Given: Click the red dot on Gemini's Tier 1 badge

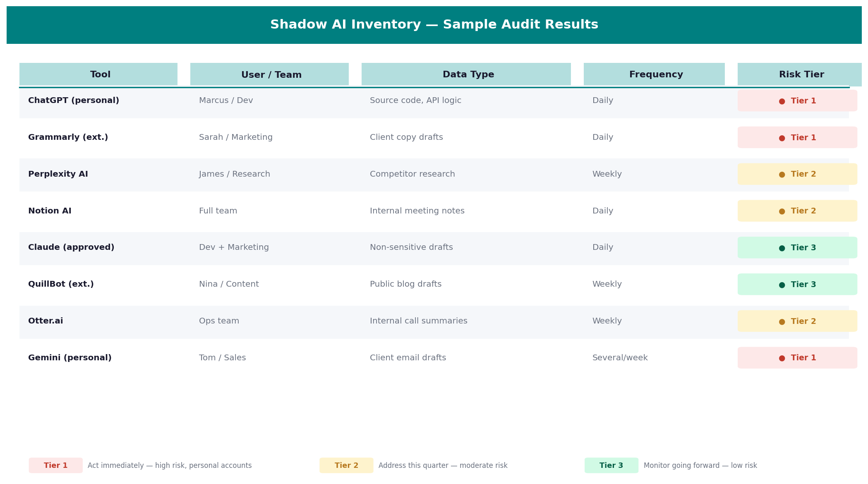Looking at the screenshot, I should (782, 357).
